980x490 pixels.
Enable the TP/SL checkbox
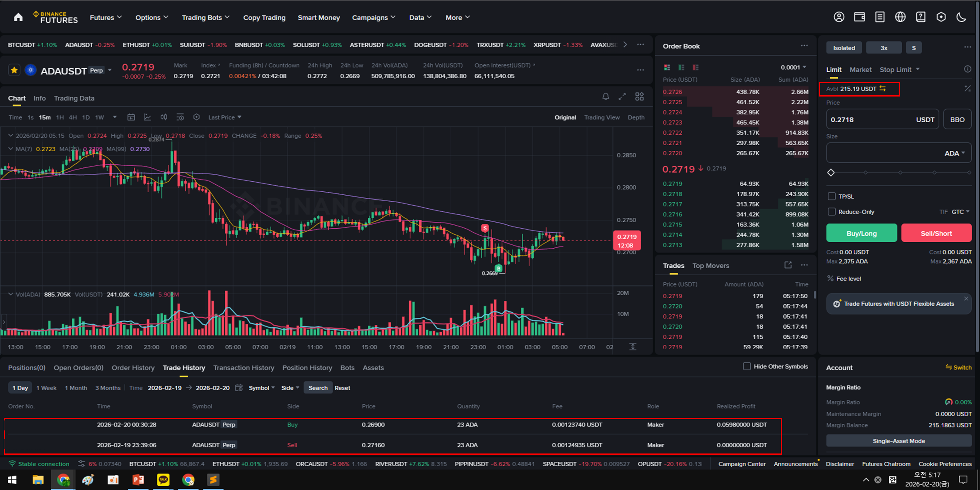pyautogui.click(x=831, y=197)
